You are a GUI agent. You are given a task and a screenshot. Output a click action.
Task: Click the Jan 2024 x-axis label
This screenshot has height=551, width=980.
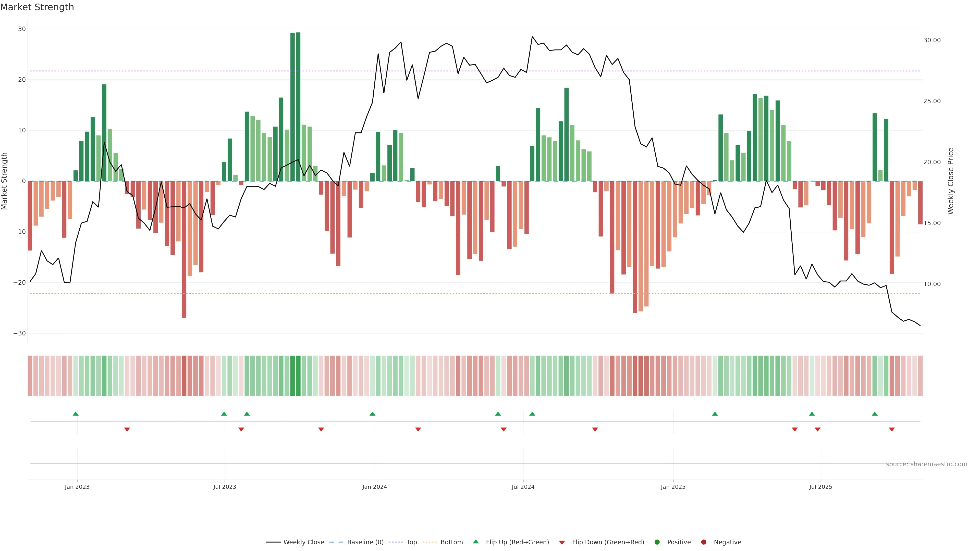coord(374,487)
